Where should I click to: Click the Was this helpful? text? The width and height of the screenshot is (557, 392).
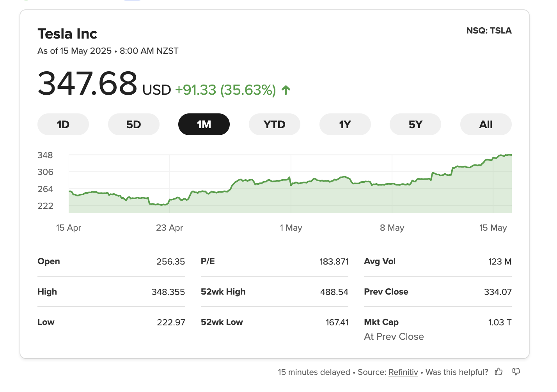(x=457, y=372)
